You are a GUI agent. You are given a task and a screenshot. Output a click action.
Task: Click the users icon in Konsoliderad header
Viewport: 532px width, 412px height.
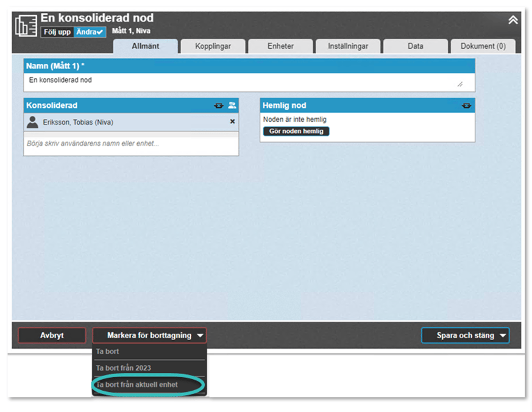[232, 105]
